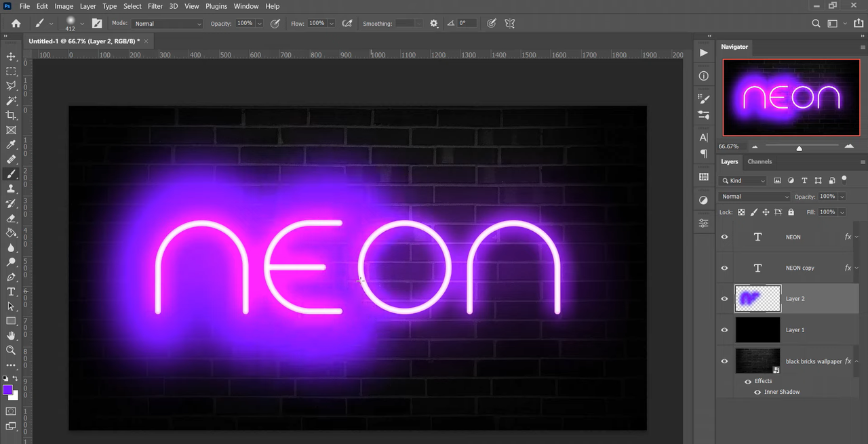Hide the NEON copy layer

click(x=724, y=268)
